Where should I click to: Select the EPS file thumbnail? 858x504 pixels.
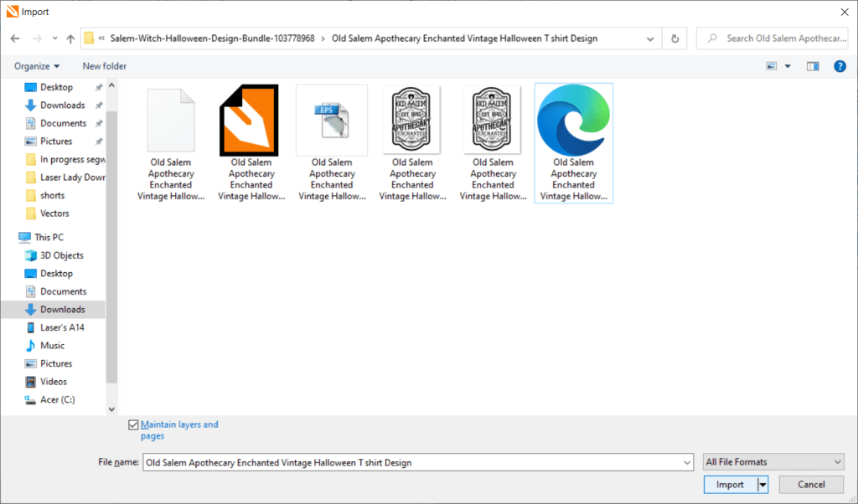tap(332, 121)
